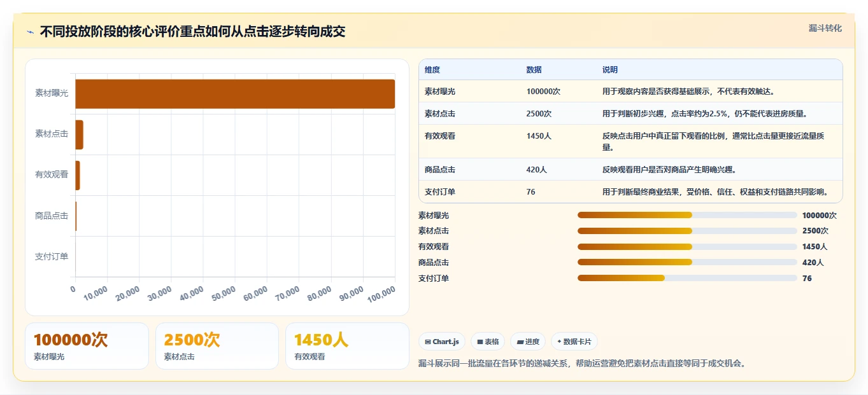
Task: Click the 100000次 value beside progress bar
Action: [820, 216]
